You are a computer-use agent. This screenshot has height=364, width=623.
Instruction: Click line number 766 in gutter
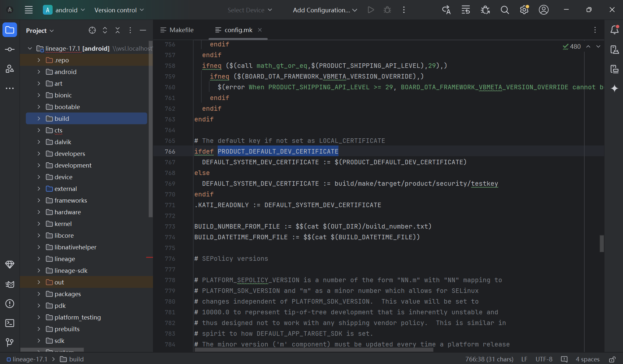click(x=170, y=151)
